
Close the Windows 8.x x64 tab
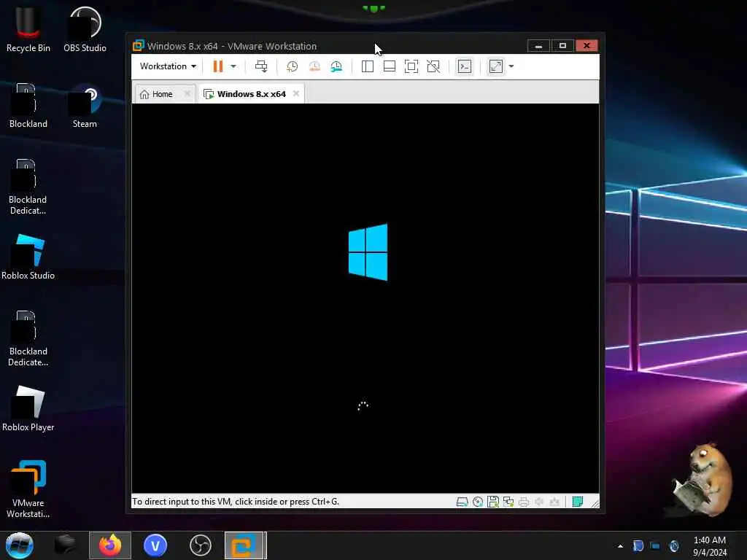[x=296, y=93]
